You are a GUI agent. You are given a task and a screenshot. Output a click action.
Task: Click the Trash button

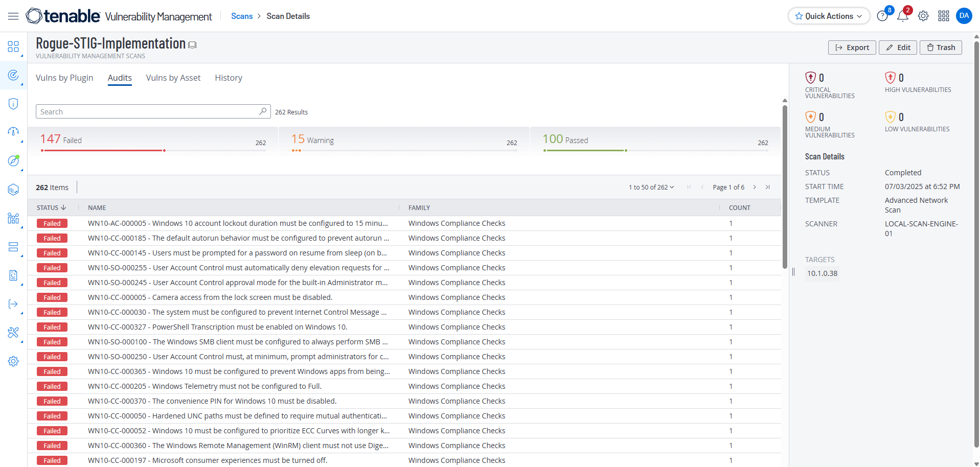[x=941, y=48]
